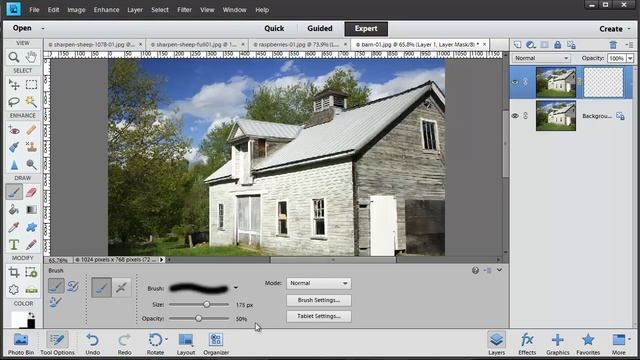Viewport: 640px width, 360px height.
Task: Click the Undo button
Action: pyautogui.click(x=93, y=343)
